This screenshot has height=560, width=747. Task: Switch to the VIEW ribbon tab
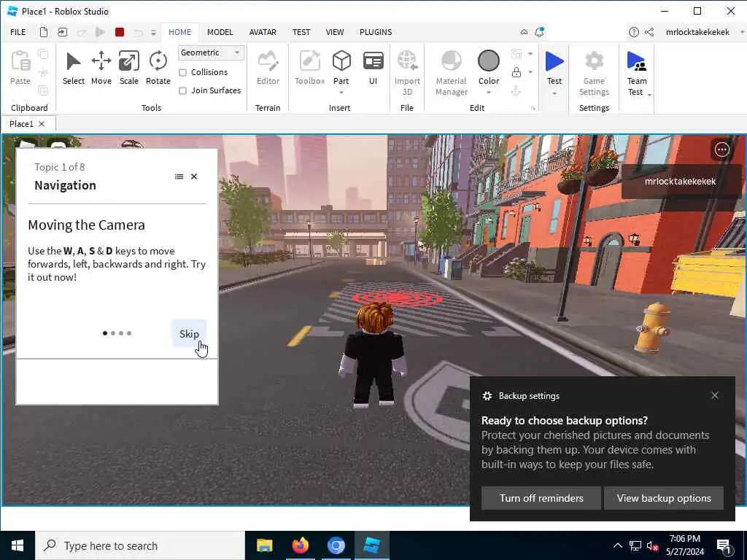pos(334,32)
